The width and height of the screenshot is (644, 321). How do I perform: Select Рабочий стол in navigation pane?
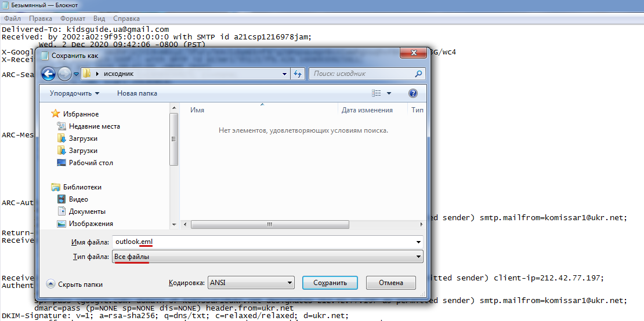(91, 163)
